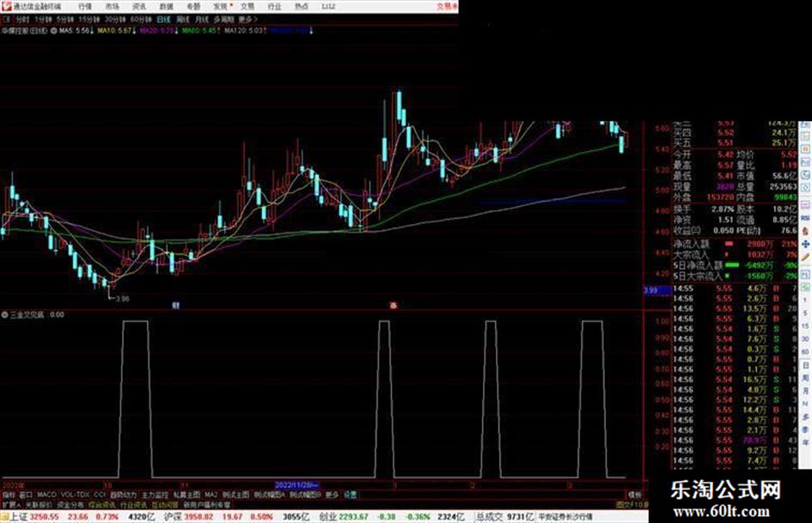Switch to MACD indicator

coord(46,495)
